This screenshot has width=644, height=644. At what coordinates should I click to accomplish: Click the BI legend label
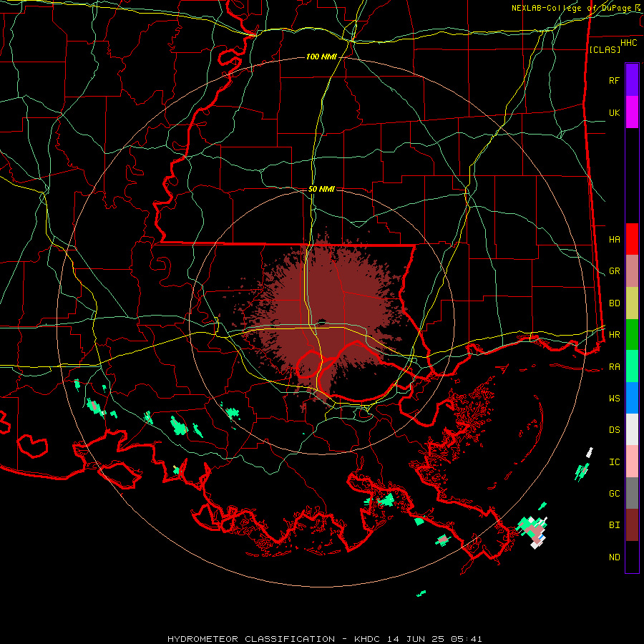(x=614, y=525)
